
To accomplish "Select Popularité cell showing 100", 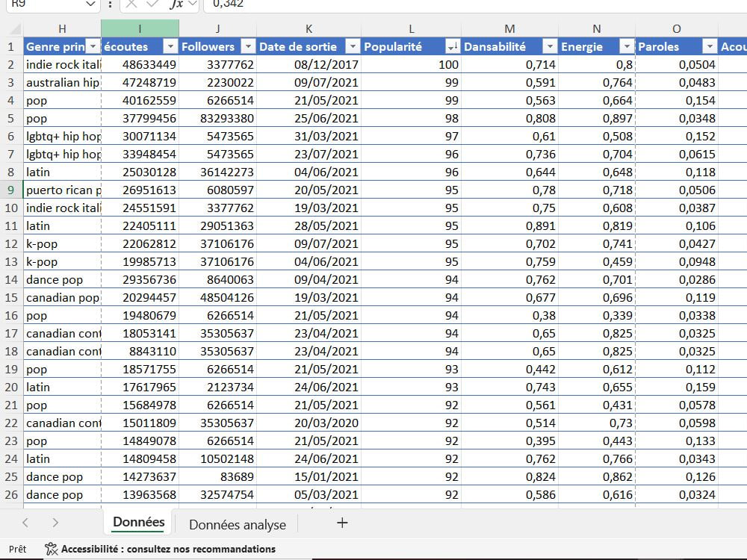I will (411, 65).
